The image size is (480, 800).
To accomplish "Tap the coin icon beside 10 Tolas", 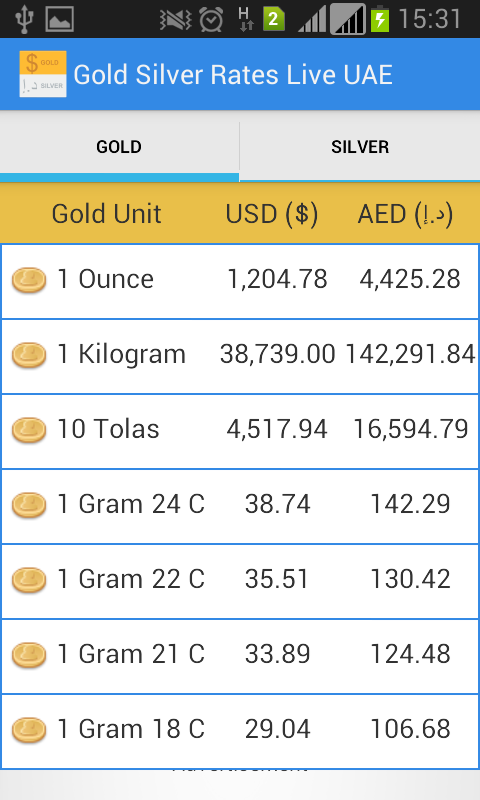I will coord(29,431).
